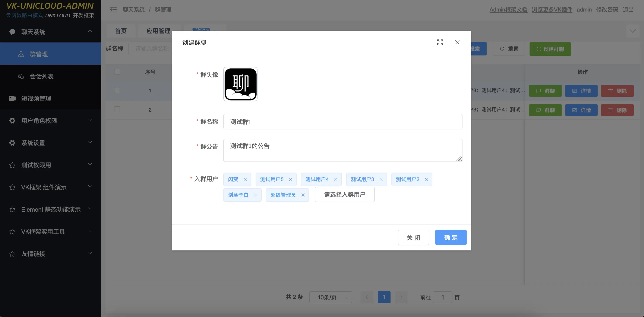Switch to the 首页 tab
Screen dimensions: 644x317
121,31
